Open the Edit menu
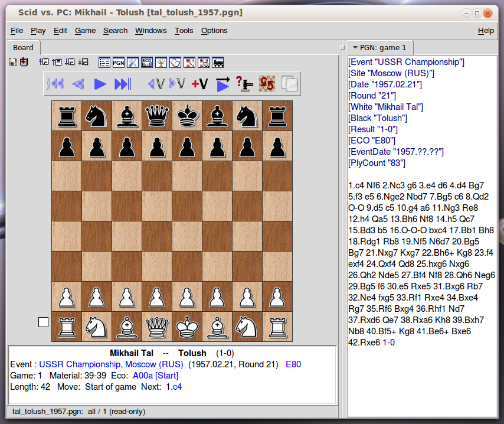The image size is (504, 424). pos(60,31)
